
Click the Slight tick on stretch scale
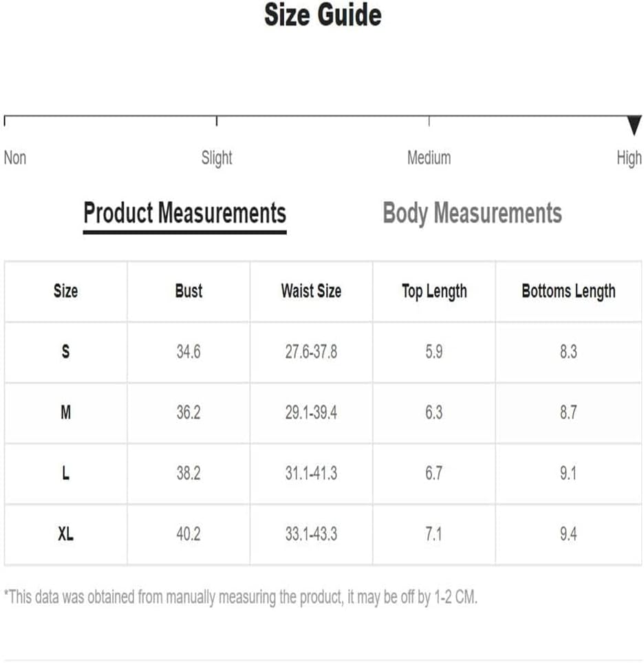pyautogui.click(x=217, y=121)
